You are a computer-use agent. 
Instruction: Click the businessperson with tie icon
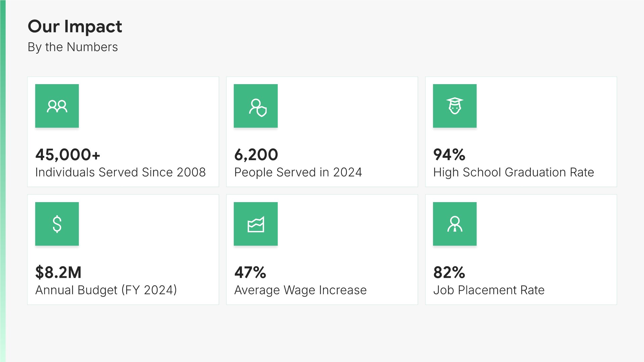click(x=454, y=224)
